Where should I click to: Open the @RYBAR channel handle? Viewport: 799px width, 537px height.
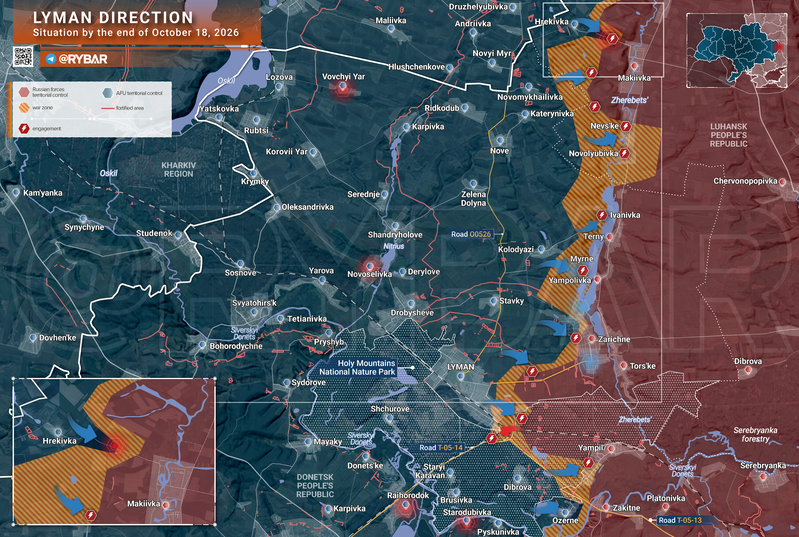click(x=83, y=59)
